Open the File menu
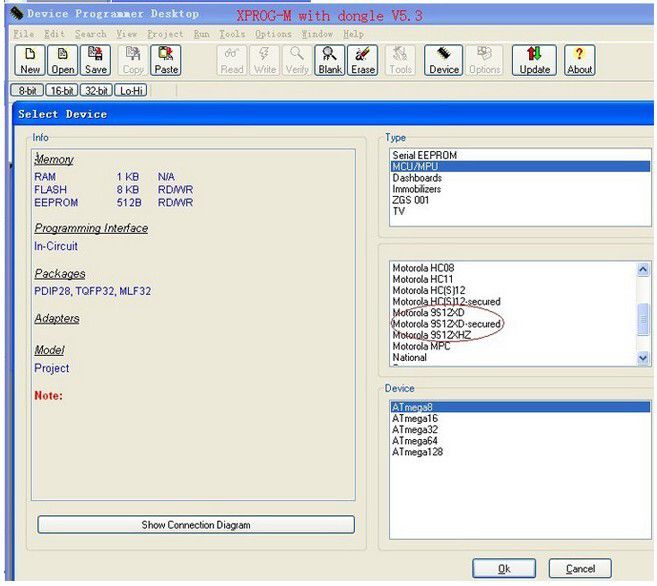Viewport: 657px width, 586px height. pyautogui.click(x=22, y=34)
